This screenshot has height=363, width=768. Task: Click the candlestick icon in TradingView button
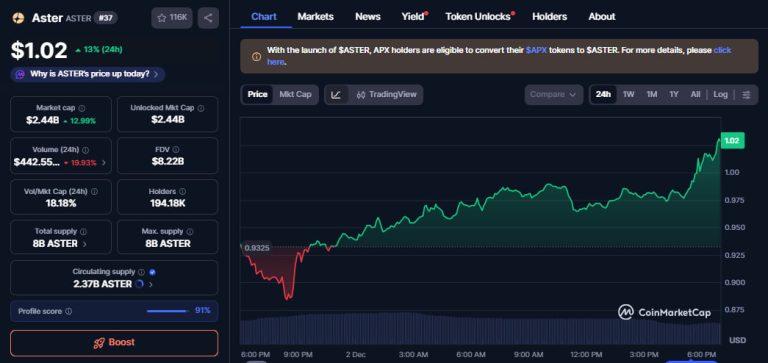(x=361, y=95)
